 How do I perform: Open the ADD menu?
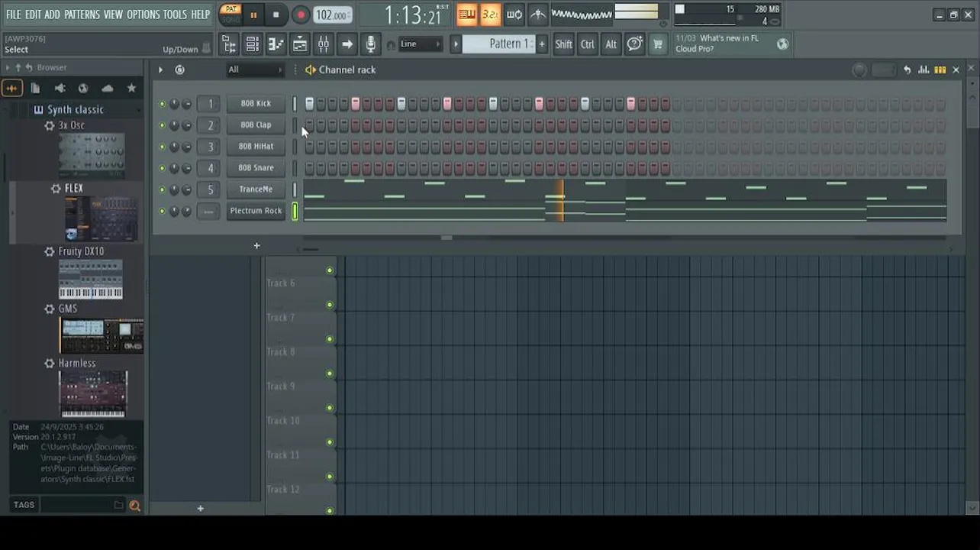[x=52, y=15]
